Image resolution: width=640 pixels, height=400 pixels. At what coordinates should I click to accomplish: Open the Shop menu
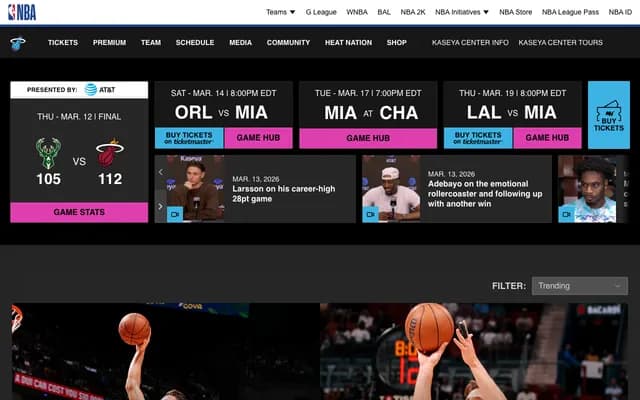[x=396, y=42]
